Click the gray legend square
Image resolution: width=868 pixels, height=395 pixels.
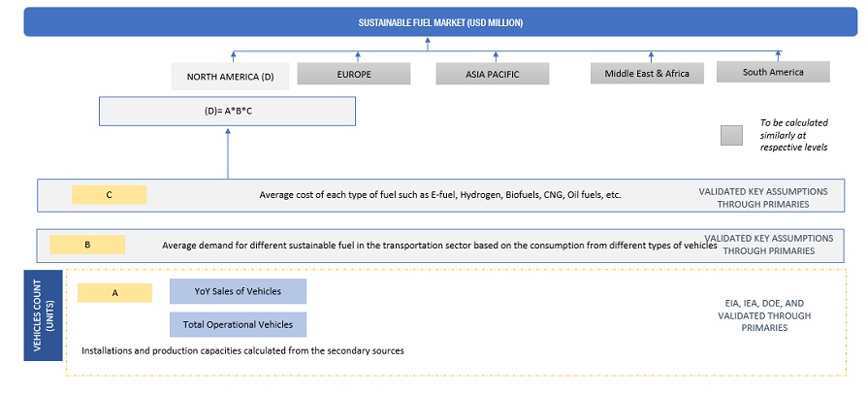tap(732, 136)
